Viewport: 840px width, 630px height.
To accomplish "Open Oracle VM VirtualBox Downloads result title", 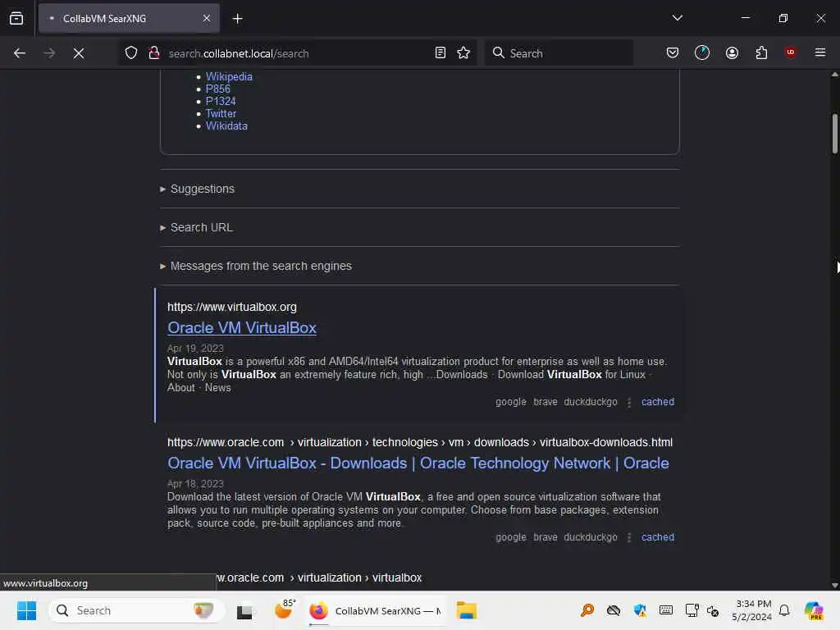I will (x=418, y=463).
